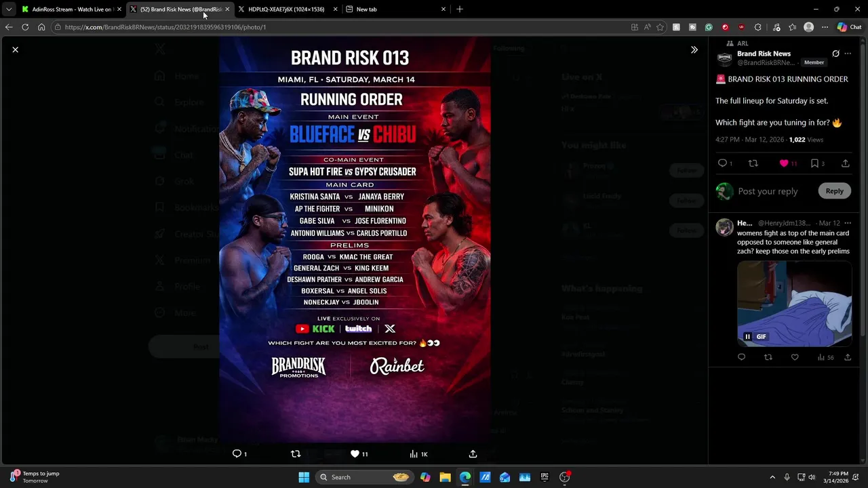Pause the GIF in the reply
868x488 pixels.
(x=747, y=337)
